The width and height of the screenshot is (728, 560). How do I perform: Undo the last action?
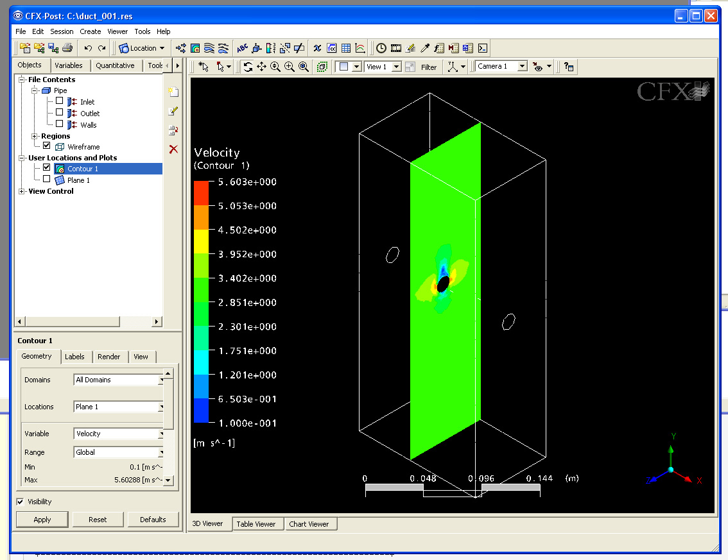[x=88, y=47]
